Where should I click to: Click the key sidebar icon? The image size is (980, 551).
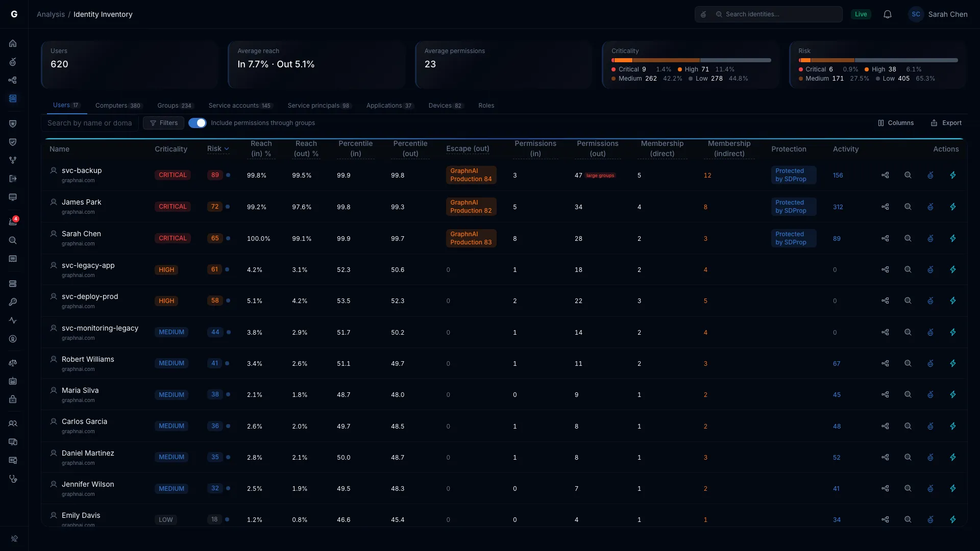(13, 302)
